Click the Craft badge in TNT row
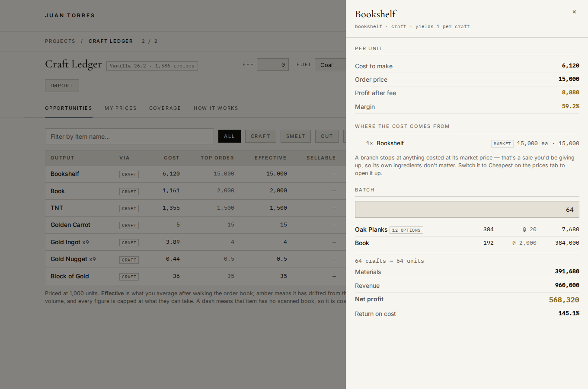 (x=129, y=208)
